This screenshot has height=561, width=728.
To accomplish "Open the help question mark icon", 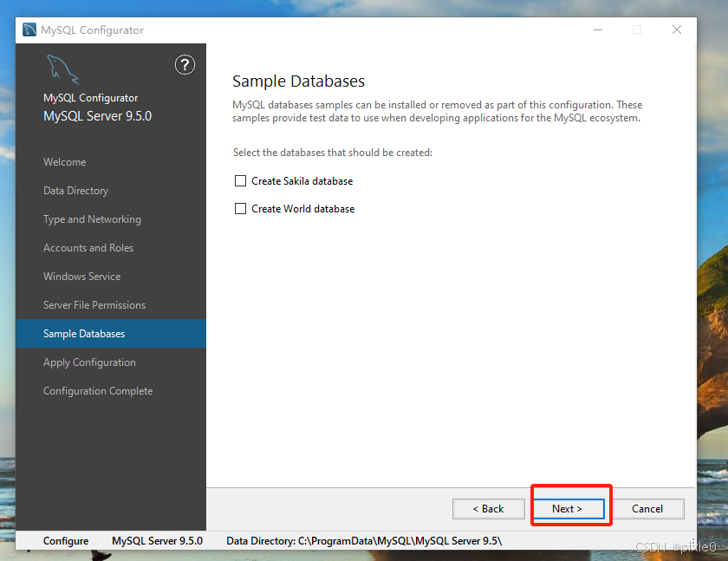I will point(185,64).
